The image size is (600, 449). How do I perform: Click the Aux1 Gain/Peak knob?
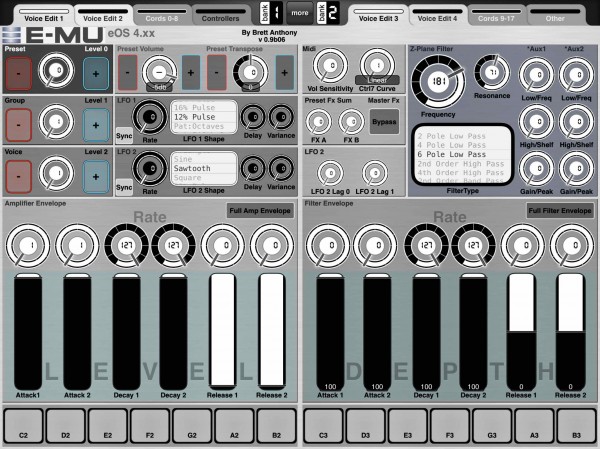pos(536,169)
